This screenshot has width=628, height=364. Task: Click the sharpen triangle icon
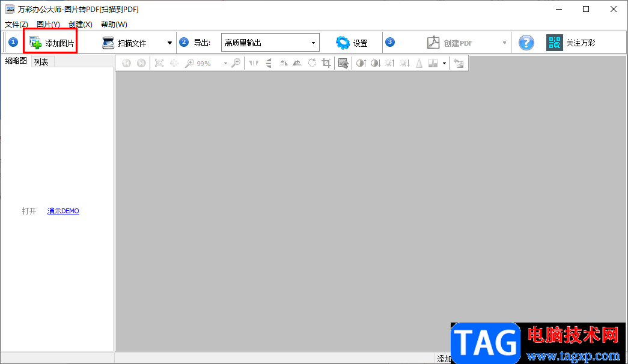point(419,63)
